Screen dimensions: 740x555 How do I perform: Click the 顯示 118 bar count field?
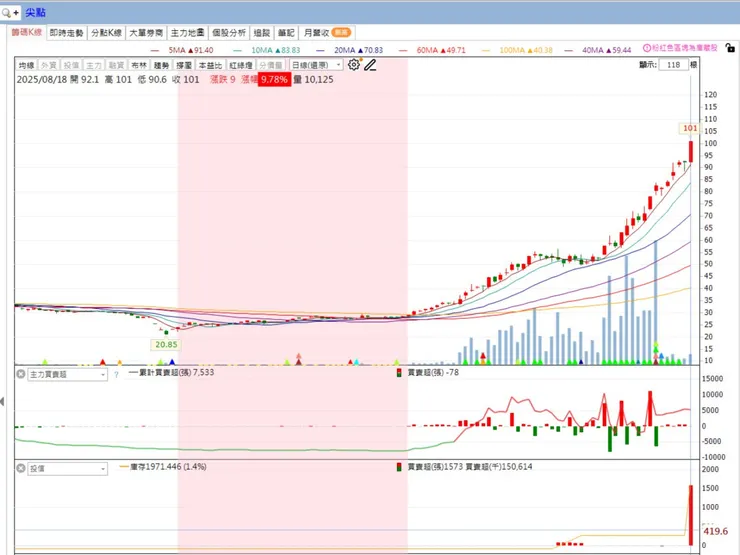pyautogui.click(x=673, y=65)
